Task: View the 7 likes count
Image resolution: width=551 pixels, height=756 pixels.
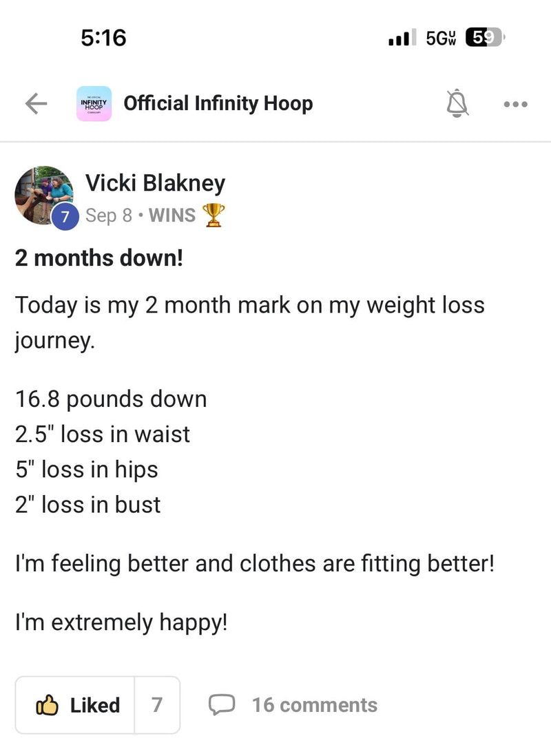Action: pos(157,705)
